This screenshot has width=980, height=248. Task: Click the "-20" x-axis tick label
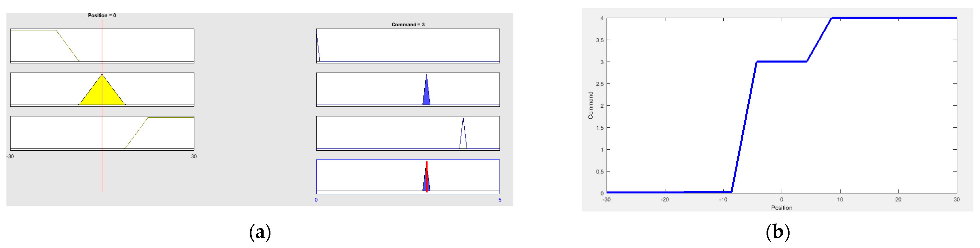pos(665,200)
